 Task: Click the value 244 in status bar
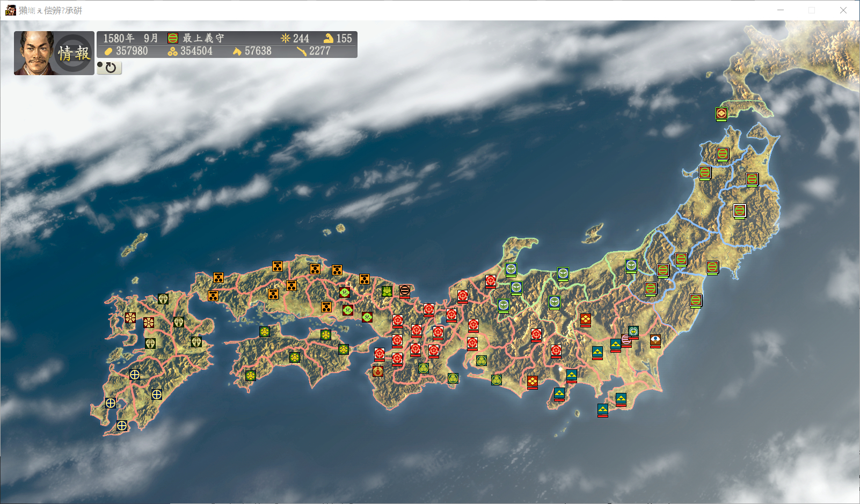pos(301,38)
